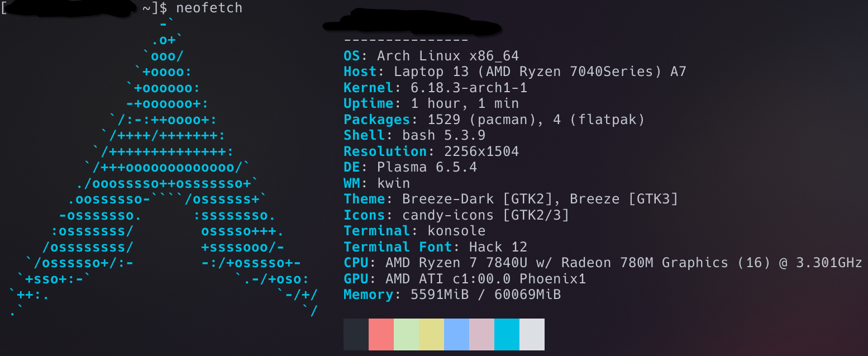Click the Packages label
The image size is (868, 356).
point(377,120)
